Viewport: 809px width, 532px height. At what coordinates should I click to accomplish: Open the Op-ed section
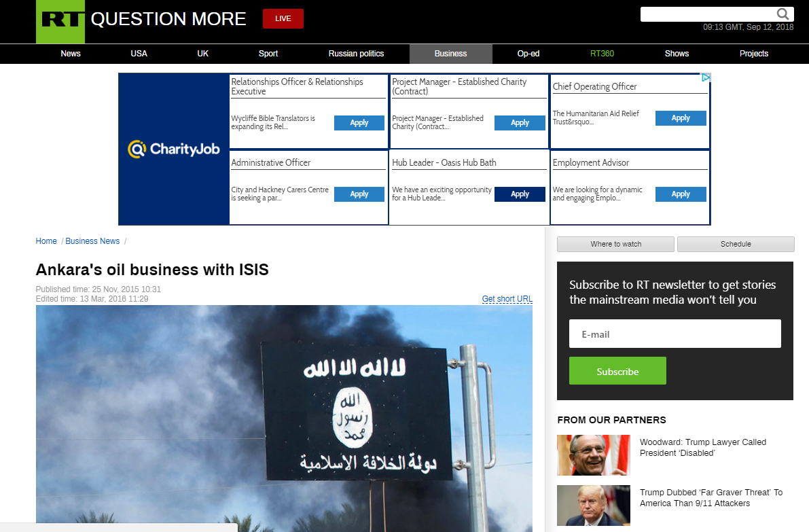[528, 54]
